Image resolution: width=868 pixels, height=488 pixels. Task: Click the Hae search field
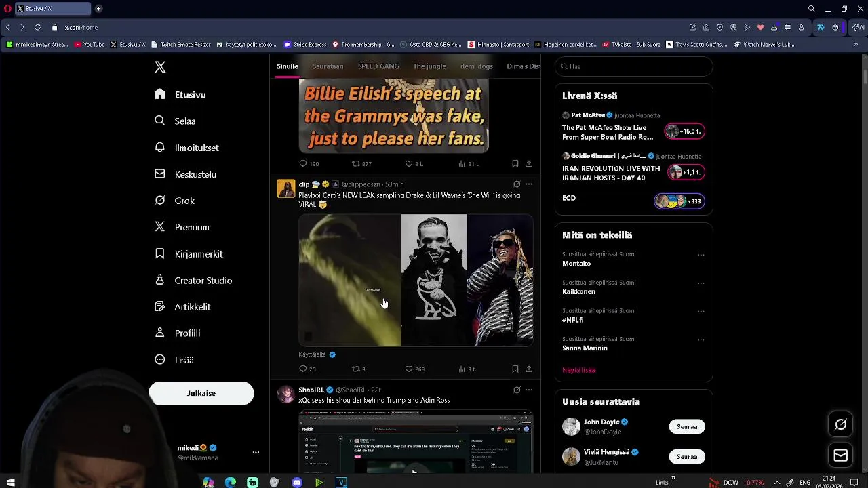[x=633, y=66]
